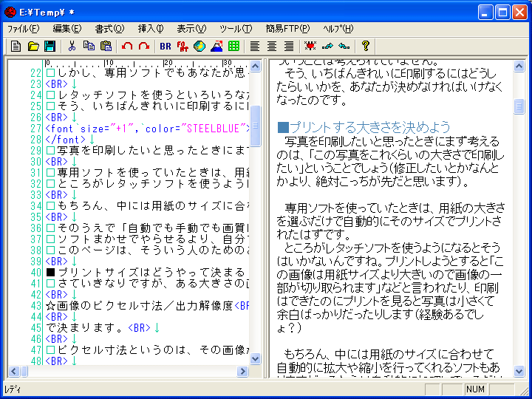Insert a FONT tag using FONT icon
The image size is (532, 399).
pyautogui.click(x=183, y=46)
